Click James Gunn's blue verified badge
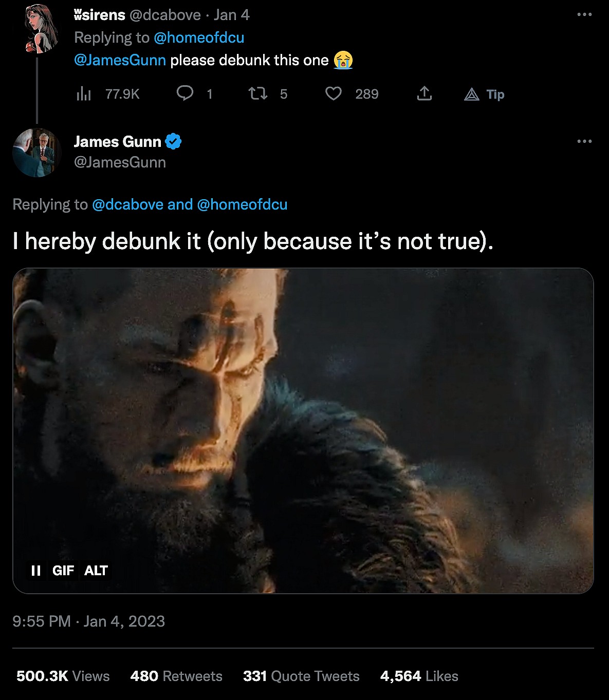The image size is (609, 700). (174, 141)
